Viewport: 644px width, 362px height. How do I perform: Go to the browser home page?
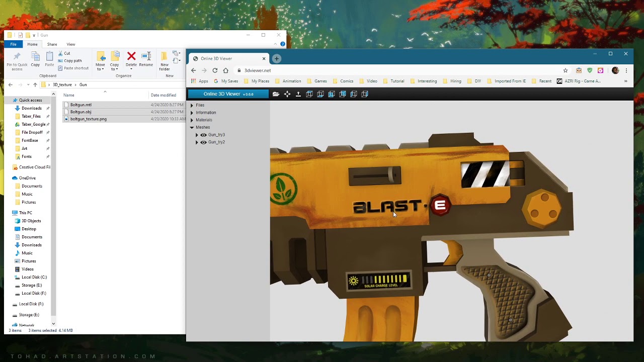tap(226, 70)
